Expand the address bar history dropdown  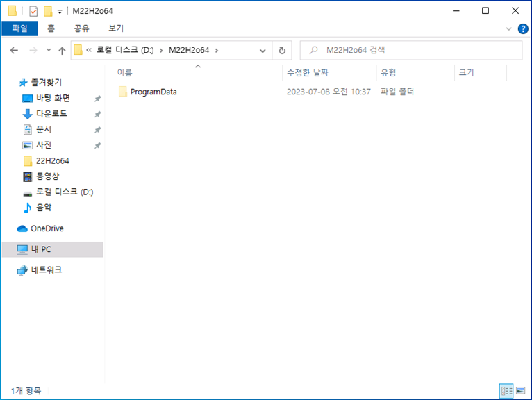(263, 51)
